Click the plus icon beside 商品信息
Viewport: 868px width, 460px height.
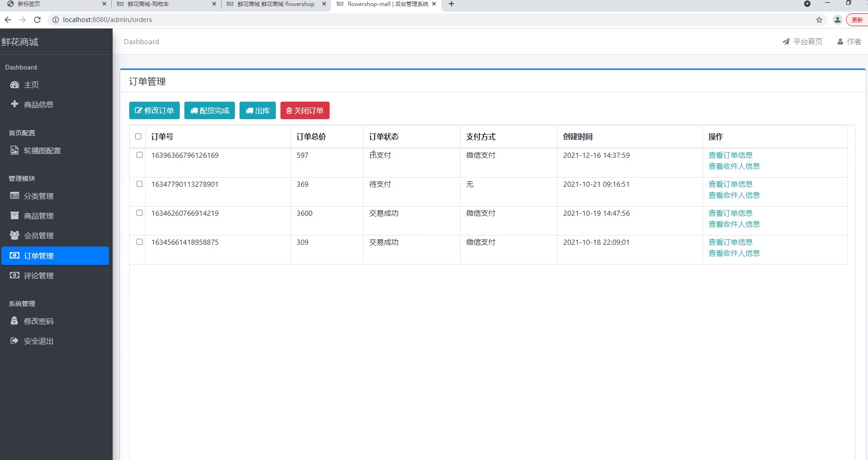[x=15, y=104]
